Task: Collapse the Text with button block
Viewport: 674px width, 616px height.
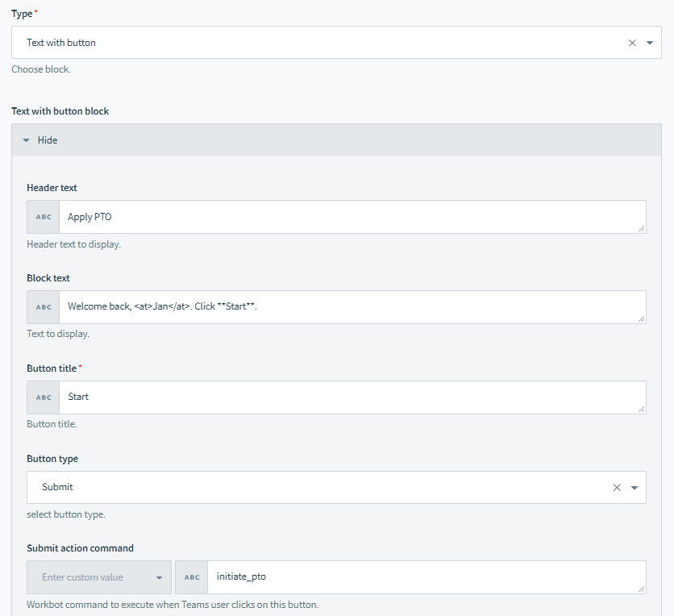Action: (x=26, y=140)
